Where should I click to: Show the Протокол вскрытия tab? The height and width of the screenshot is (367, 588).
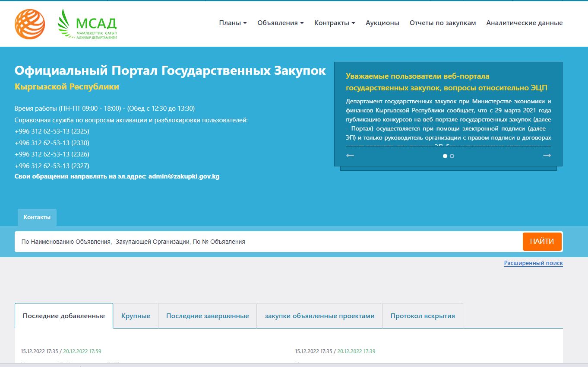(423, 316)
